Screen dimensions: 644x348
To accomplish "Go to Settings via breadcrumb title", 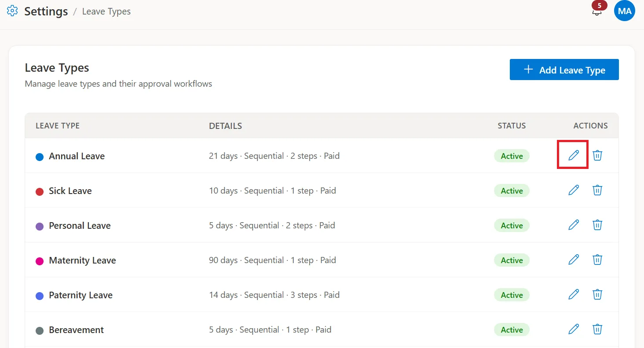I will coord(46,11).
